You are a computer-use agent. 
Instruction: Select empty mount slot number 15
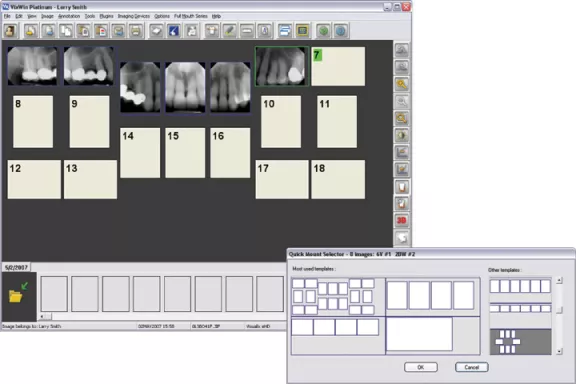[x=185, y=153]
